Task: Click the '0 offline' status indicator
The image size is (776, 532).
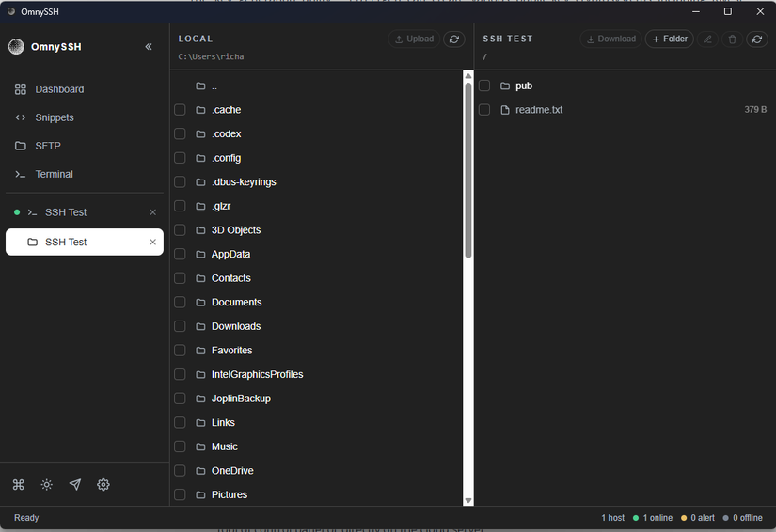Action: (742, 518)
